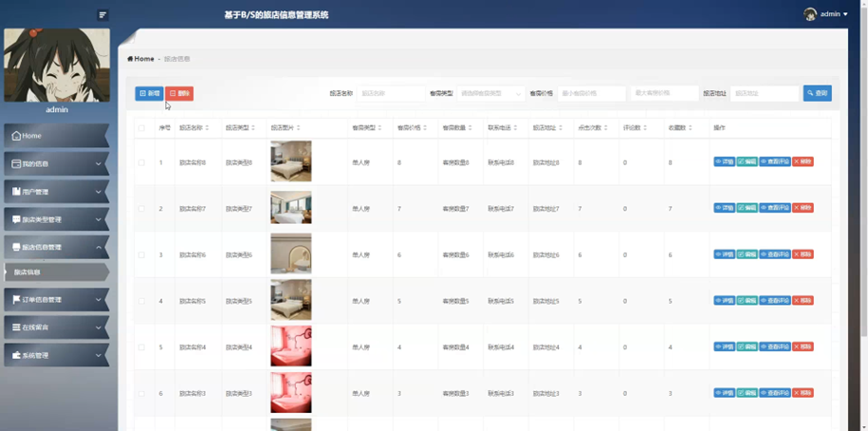Toggle the sidebar collapse icon in header
Viewport: 868px width, 431px height.
102,15
